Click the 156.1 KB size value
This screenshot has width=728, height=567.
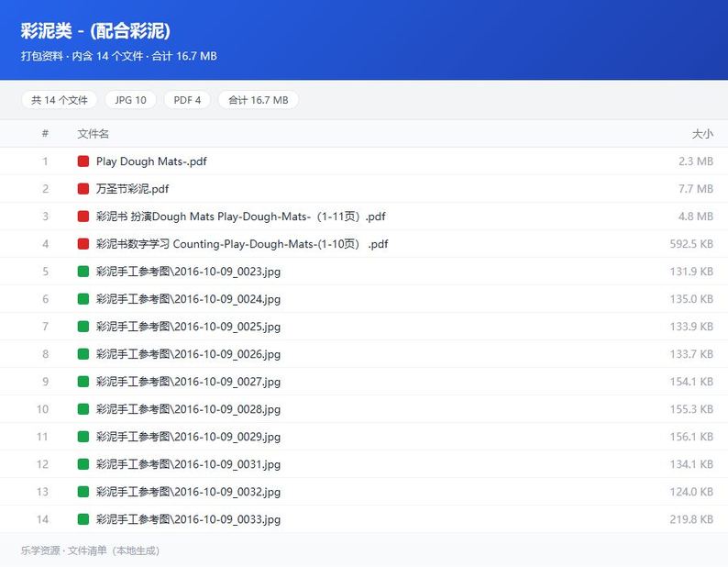coord(691,437)
